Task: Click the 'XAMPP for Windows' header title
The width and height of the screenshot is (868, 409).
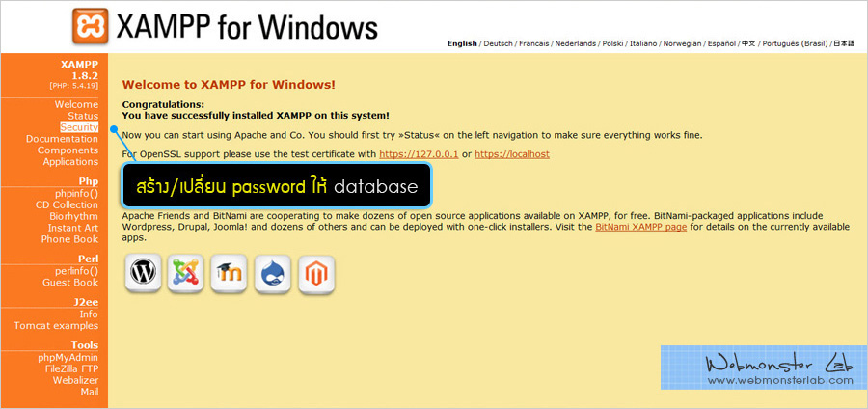Action: click(x=247, y=27)
